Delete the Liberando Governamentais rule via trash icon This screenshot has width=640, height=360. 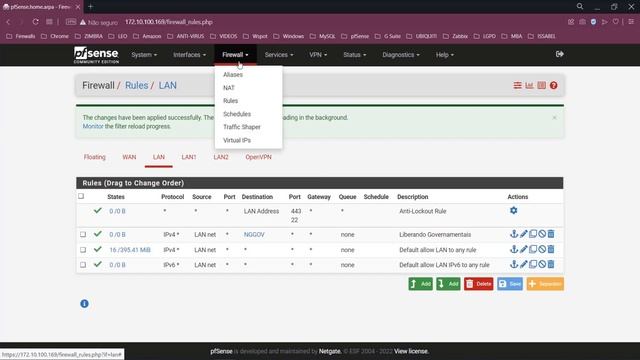pos(551,234)
